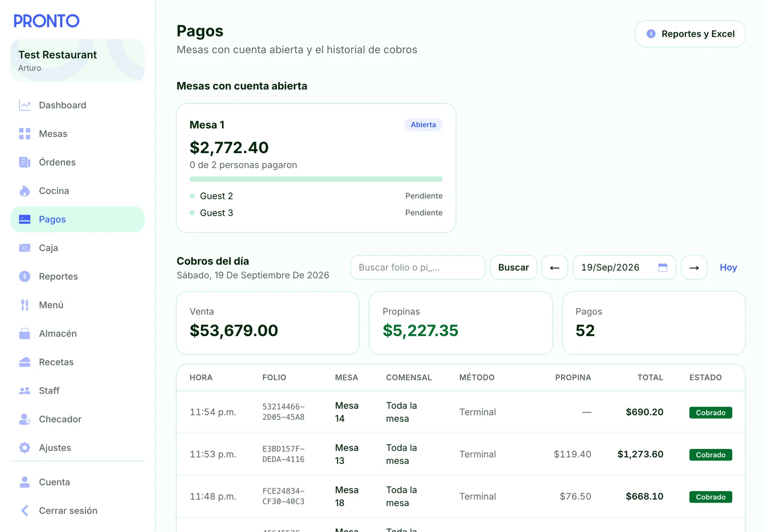Select folio FCE24834-CF30-40C3
766x532 pixels.
pyautogui.click(x=284, y=497)
